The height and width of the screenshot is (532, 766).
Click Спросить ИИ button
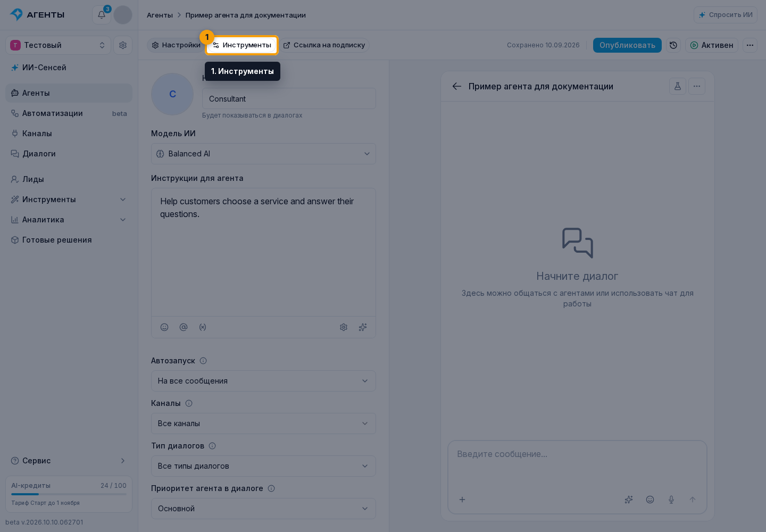click(726, 15)
